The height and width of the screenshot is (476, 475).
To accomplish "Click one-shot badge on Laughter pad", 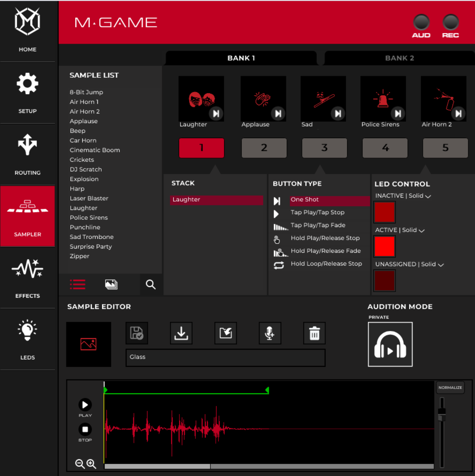I will [x=216, y=114].
